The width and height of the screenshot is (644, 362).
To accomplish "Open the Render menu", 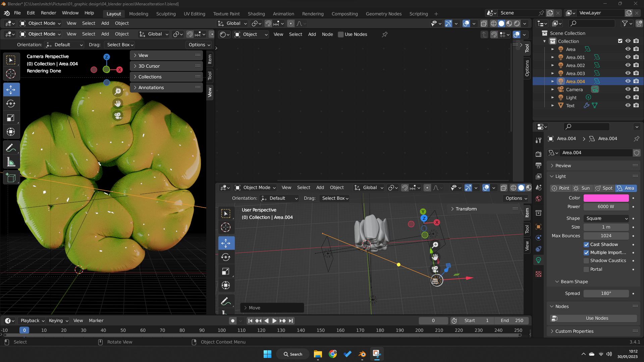I will click(48, 13).
